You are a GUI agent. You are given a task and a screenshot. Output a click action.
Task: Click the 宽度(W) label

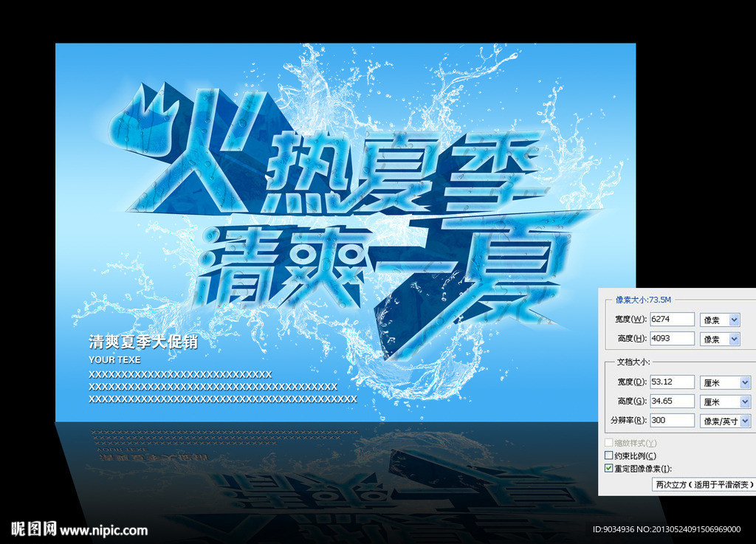coord(630,319)
